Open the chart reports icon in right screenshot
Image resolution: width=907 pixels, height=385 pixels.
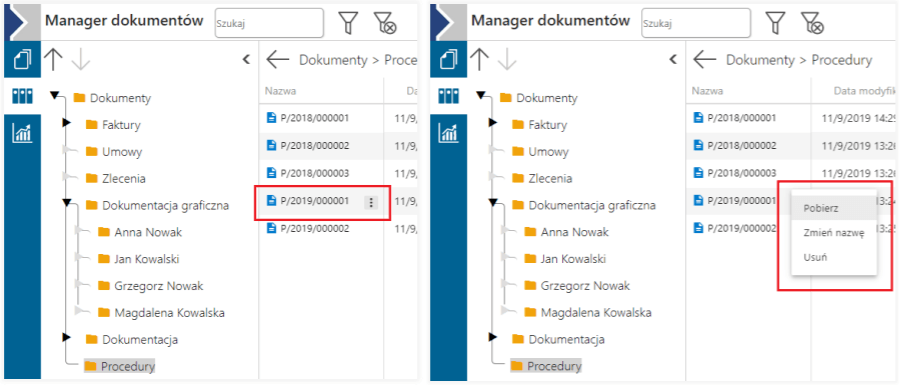coord(449,133)
